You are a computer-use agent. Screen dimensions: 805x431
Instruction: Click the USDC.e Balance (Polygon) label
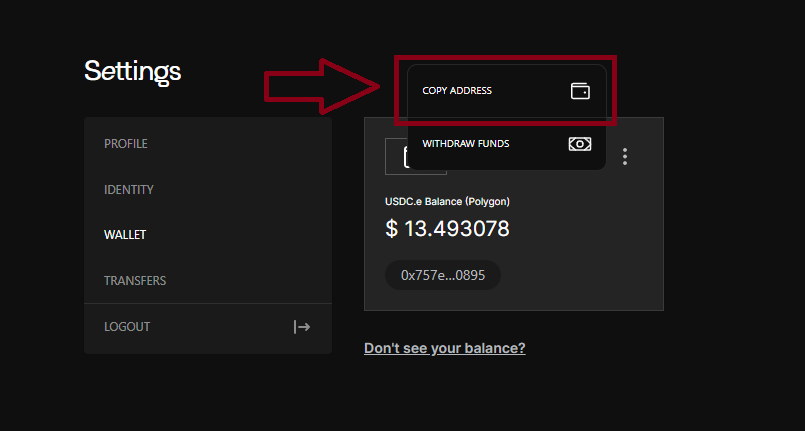tap(447, 202)
